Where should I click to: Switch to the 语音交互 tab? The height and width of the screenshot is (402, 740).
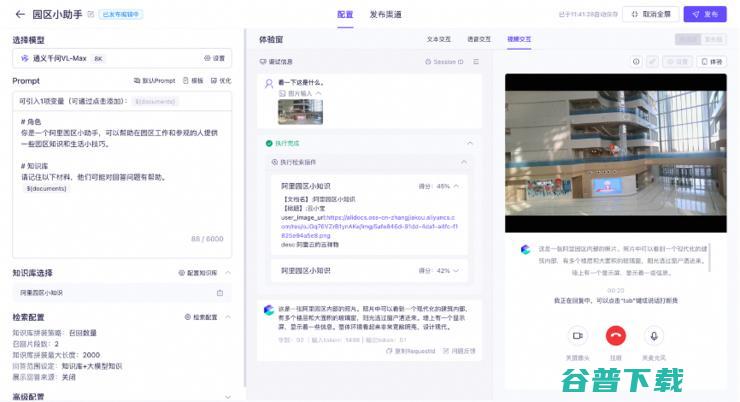click(x=479, y=39)
